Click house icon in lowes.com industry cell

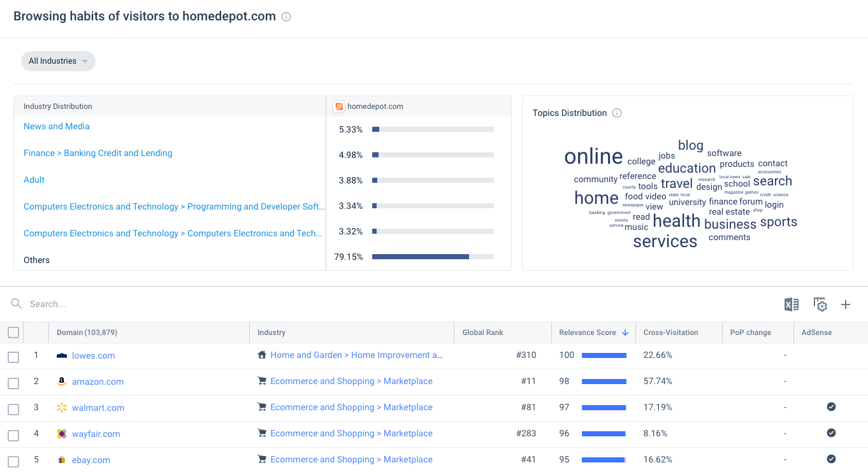pos(262,355)
